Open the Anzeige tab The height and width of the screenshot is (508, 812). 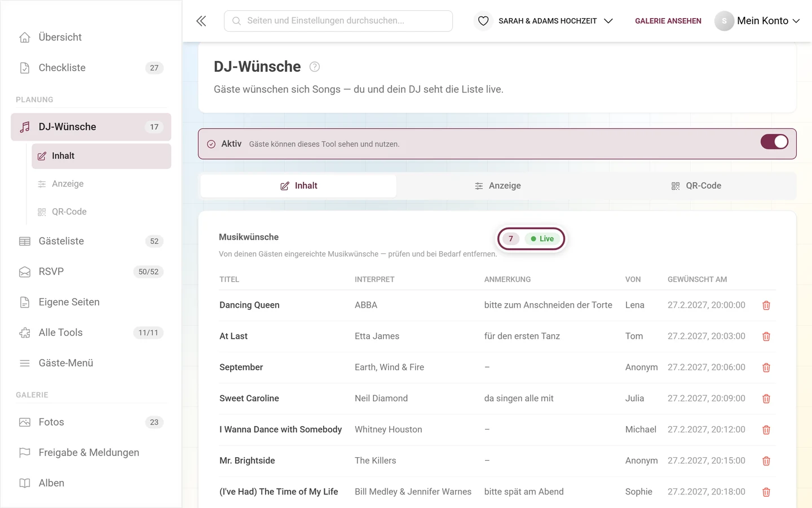(x=497, y=186)
